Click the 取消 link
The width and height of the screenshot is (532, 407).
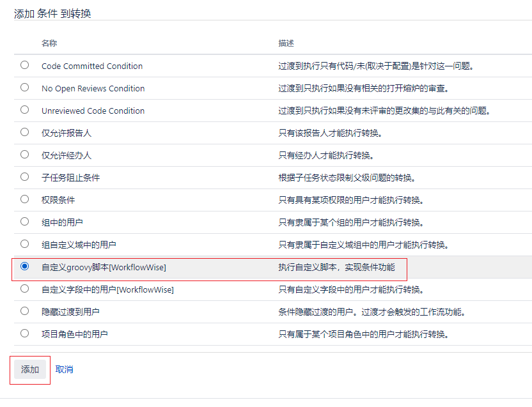(64, 369)
